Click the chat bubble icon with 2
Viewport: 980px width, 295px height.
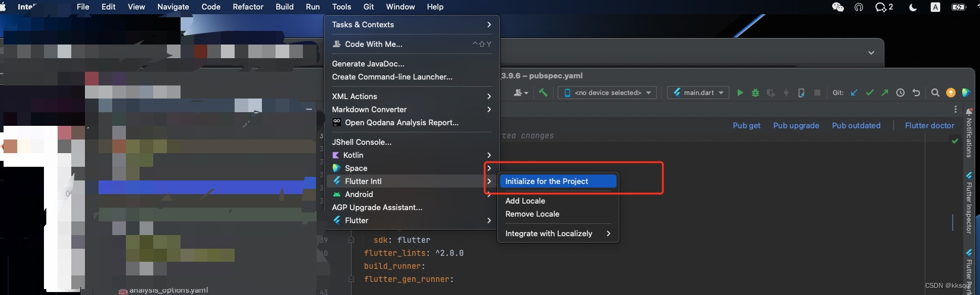point(884,7)
